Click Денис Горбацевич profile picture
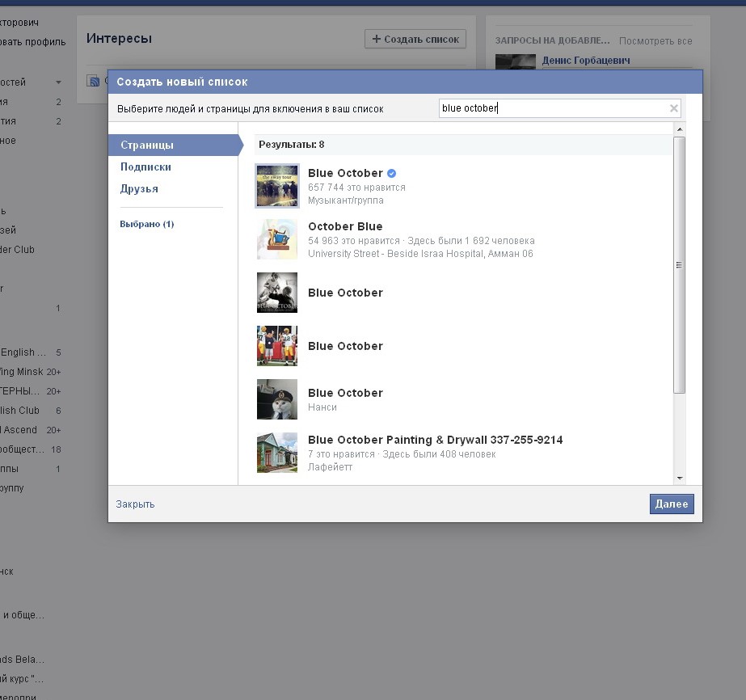Screen dimensions: 746x700 point(516,61)
